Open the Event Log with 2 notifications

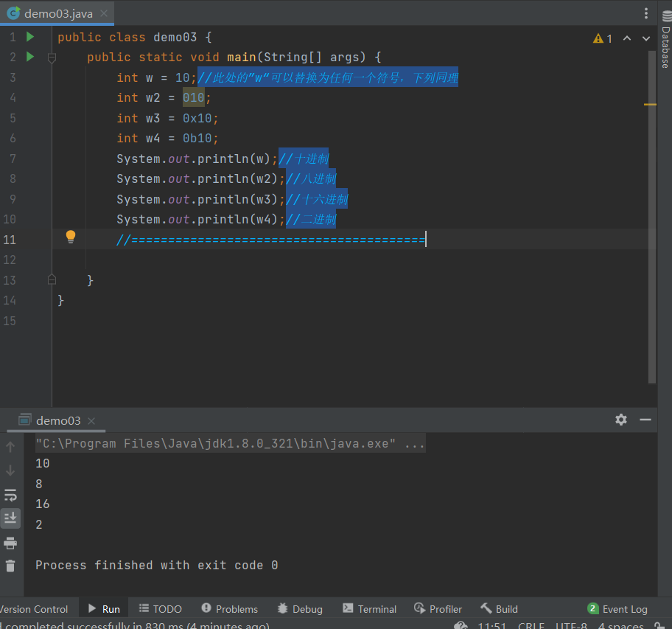tap(617, 609)
